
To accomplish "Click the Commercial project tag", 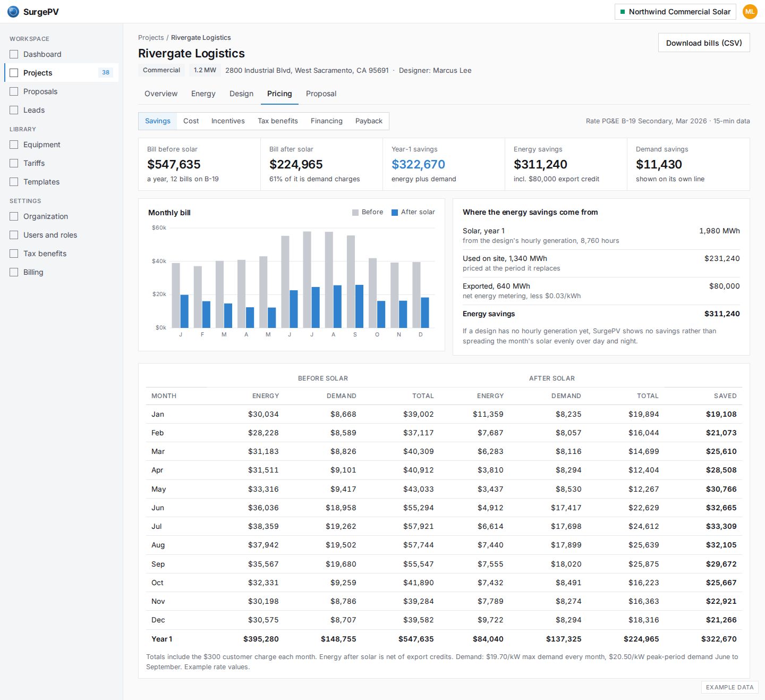I will tap(161, 70).
